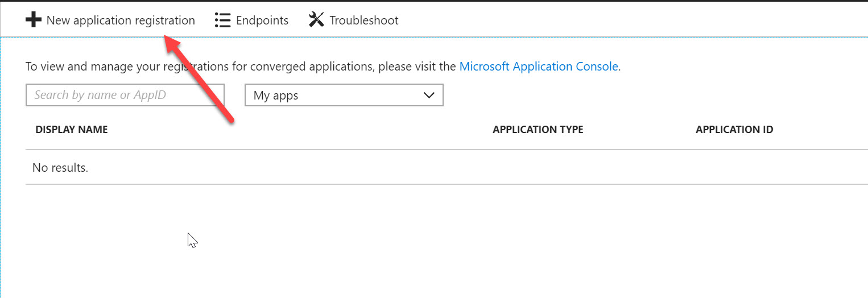Select the "No results." table row
868x298 pixels.
pos(60,168)
